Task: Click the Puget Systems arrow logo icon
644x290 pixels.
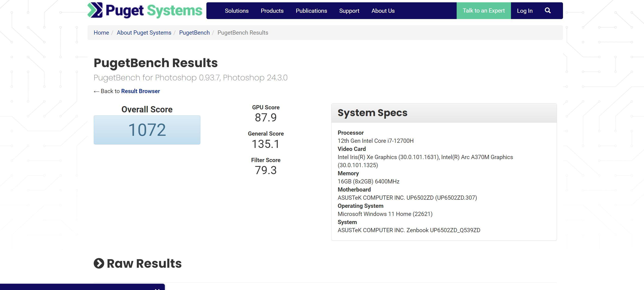Action: coord(95,10)
